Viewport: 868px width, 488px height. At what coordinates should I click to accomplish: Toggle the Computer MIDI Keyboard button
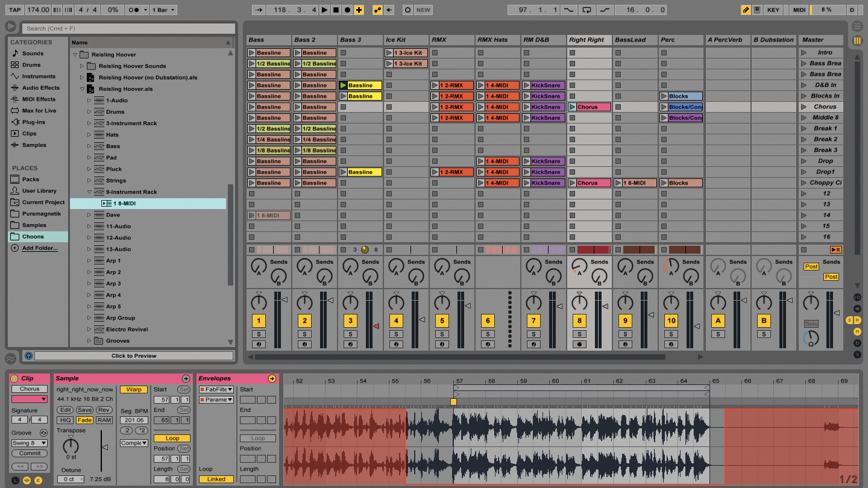(758, 10)
